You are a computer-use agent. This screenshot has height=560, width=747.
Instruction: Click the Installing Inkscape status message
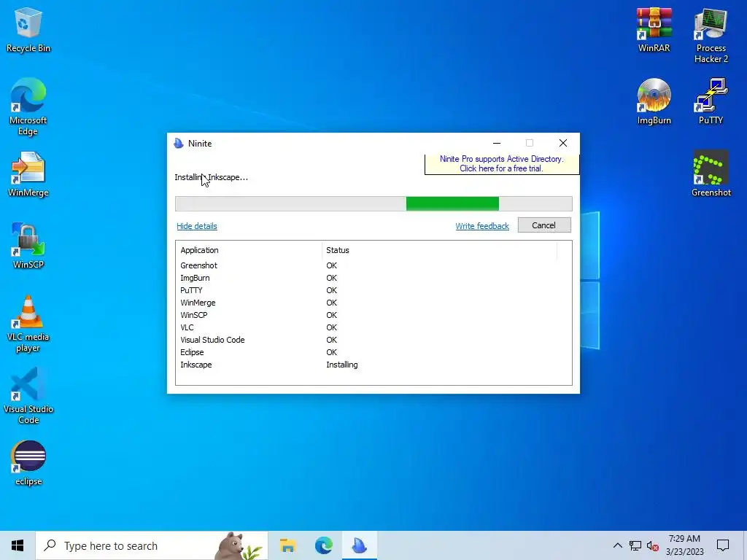tap(211, 178)
